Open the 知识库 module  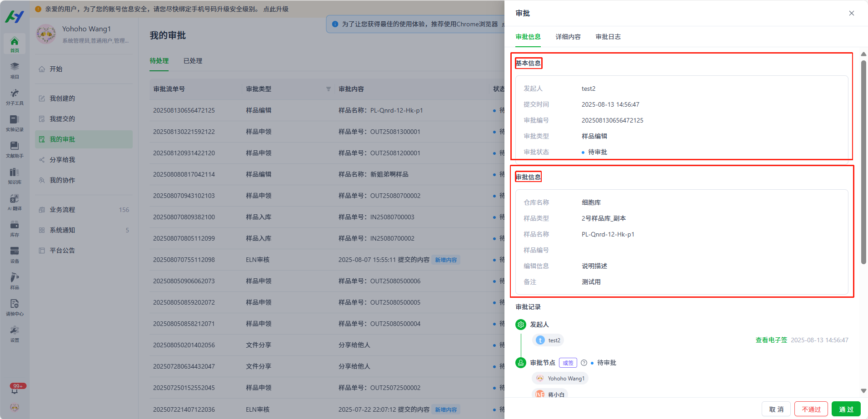click(15, 176)
